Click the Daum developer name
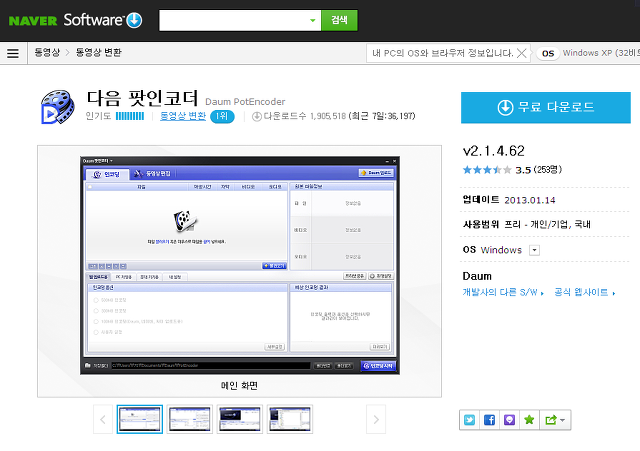The width and height of the screenshot is (640, 451). [x=477, y=276]
